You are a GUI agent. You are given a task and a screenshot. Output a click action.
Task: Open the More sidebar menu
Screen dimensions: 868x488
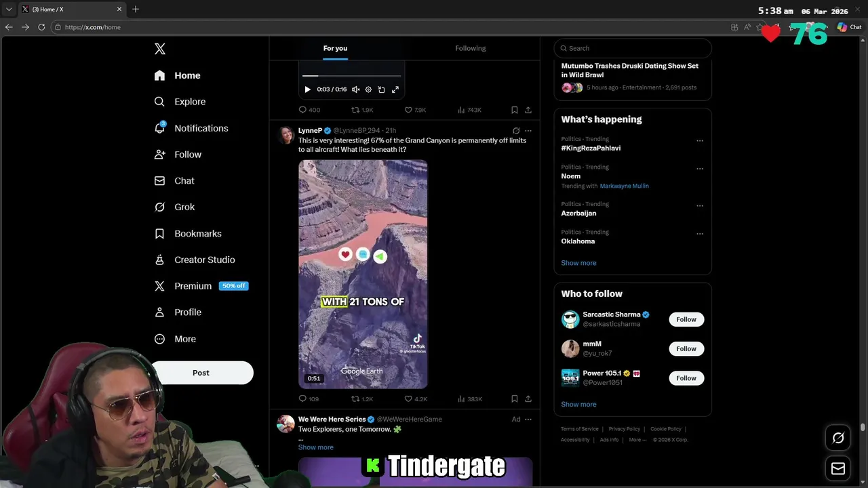coord(175,339)
